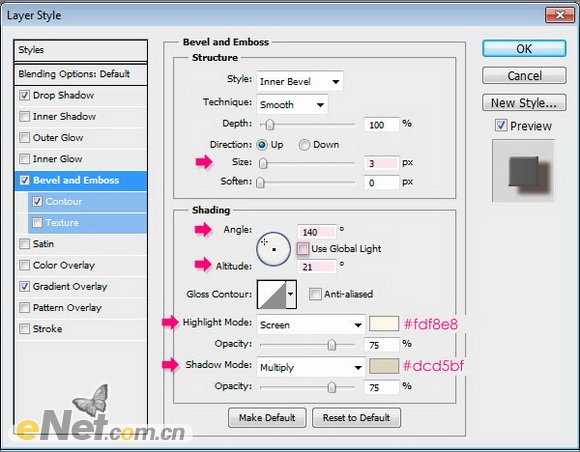Enable the Inner Shadow checkbox

pyautogui.click(x=24, y=117)
